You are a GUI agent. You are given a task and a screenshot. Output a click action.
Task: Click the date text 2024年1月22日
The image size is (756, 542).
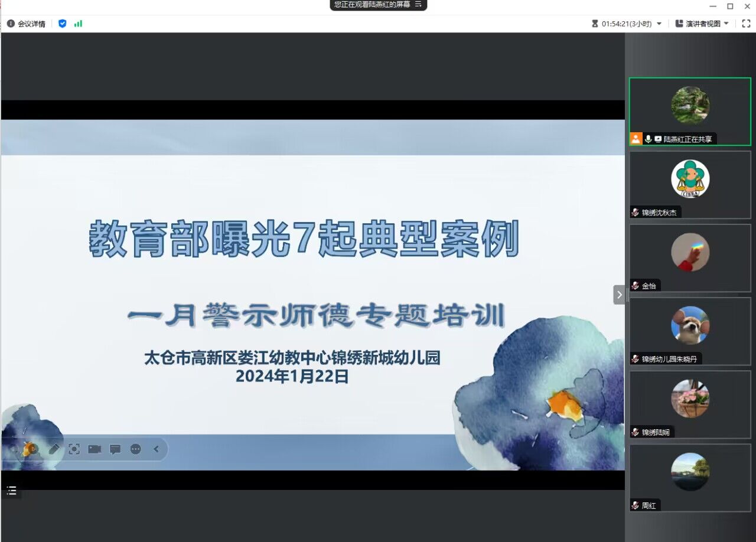(292, 376)
